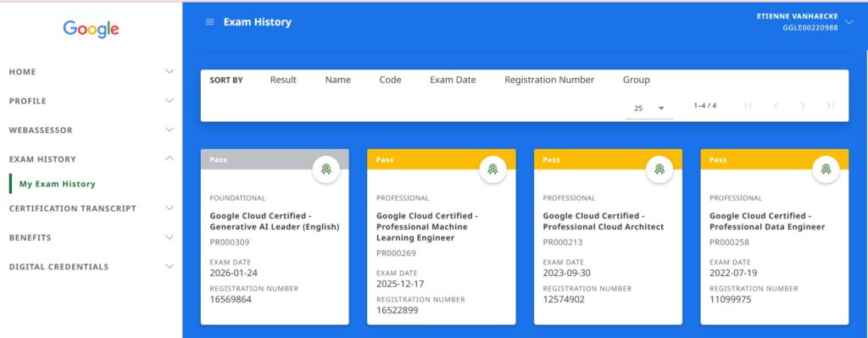Open the Professional Machine Learning Engineer exam title

pyautogui.click(x=427, y=227)
